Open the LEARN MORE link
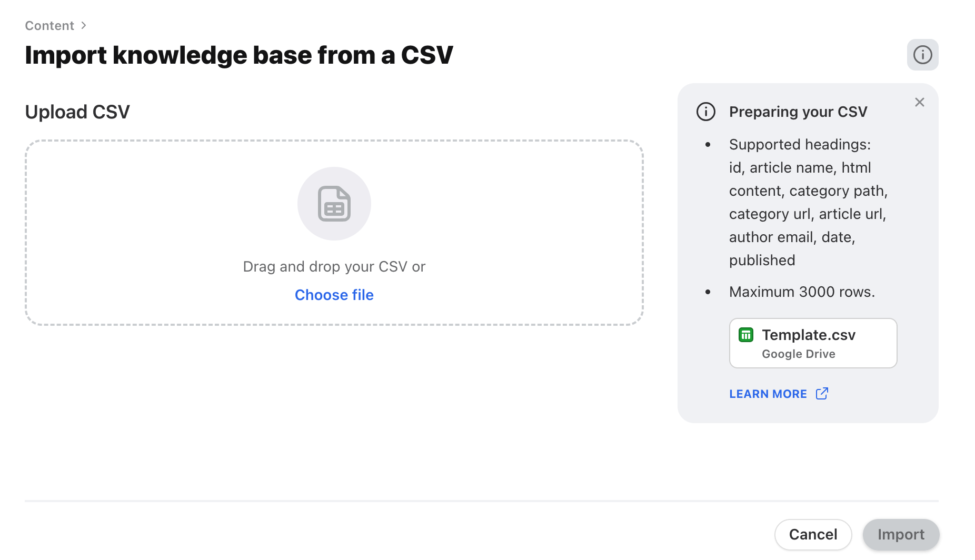 coord(768,393)
